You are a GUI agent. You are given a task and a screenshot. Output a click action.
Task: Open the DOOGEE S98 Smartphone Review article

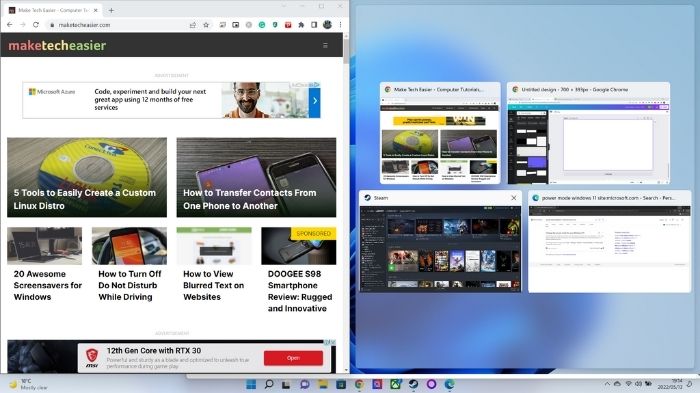coord(300,291)
